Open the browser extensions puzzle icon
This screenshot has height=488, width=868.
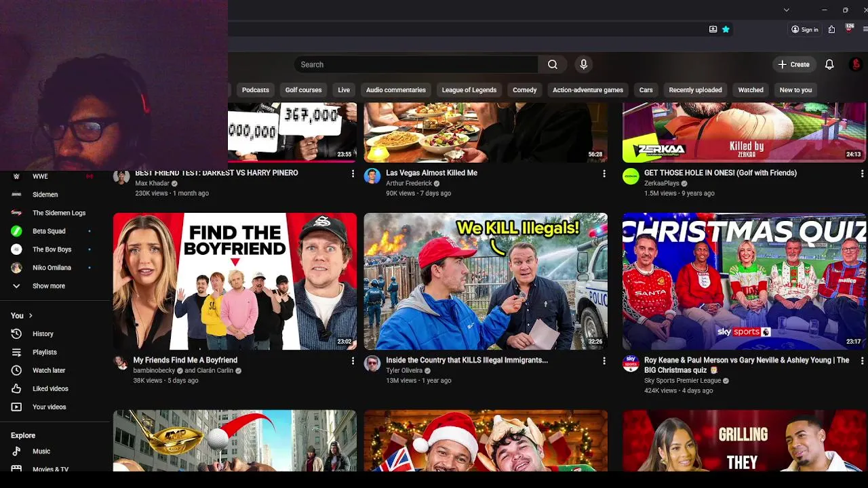(x=831, y=29)
